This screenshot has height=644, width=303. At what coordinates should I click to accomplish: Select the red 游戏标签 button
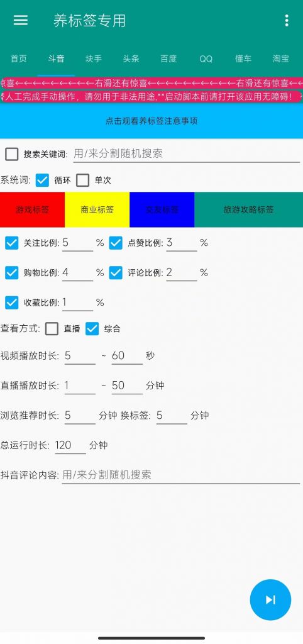[x=33, y=209]
